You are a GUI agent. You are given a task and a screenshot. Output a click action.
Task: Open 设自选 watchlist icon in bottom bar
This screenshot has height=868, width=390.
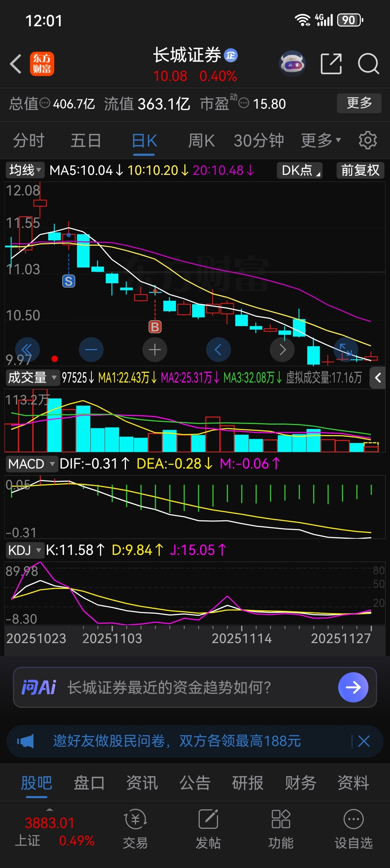click(353, 829)
